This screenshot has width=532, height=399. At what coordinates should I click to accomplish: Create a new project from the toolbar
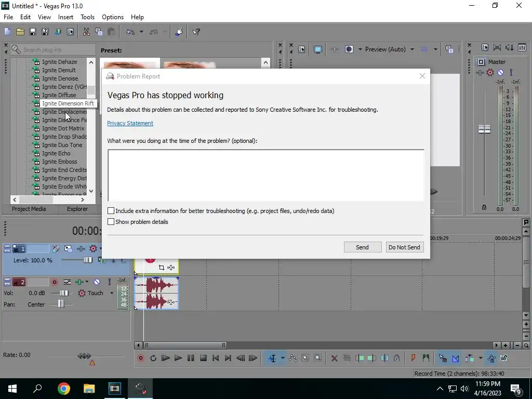[7, 32]
